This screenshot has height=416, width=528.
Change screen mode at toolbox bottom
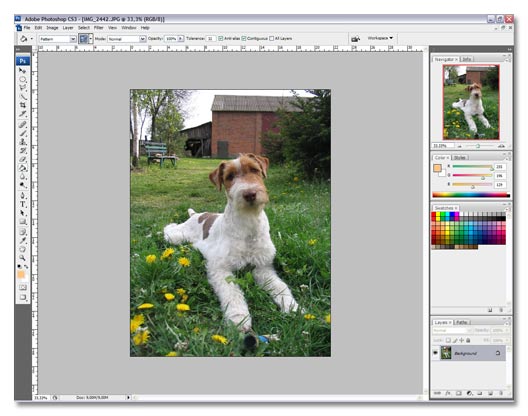pos(23,297)
